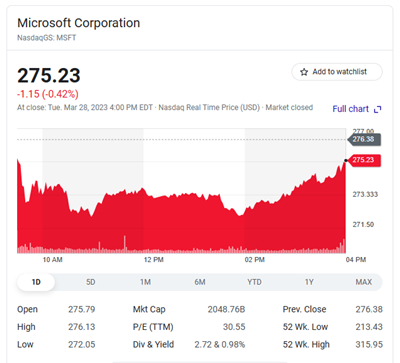The width and height of the screenshot is (400, 363).
Task: Select the 1D time range tab
Action: pos(36,282)
